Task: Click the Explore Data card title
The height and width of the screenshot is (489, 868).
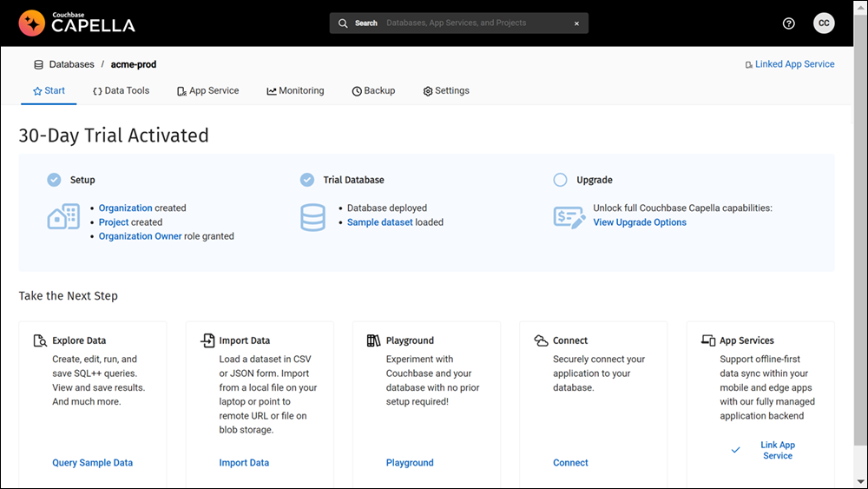Action: pyautogui.click(x=79, y=340)
